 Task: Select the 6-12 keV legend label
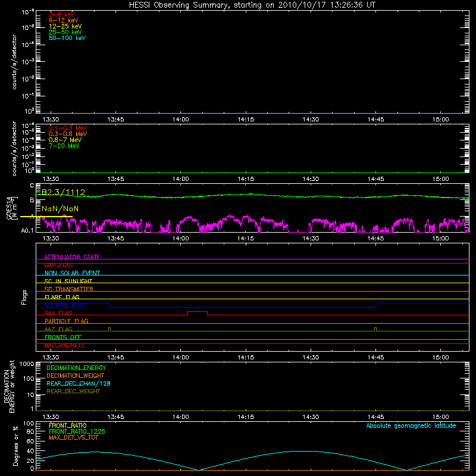pos(64,20)
